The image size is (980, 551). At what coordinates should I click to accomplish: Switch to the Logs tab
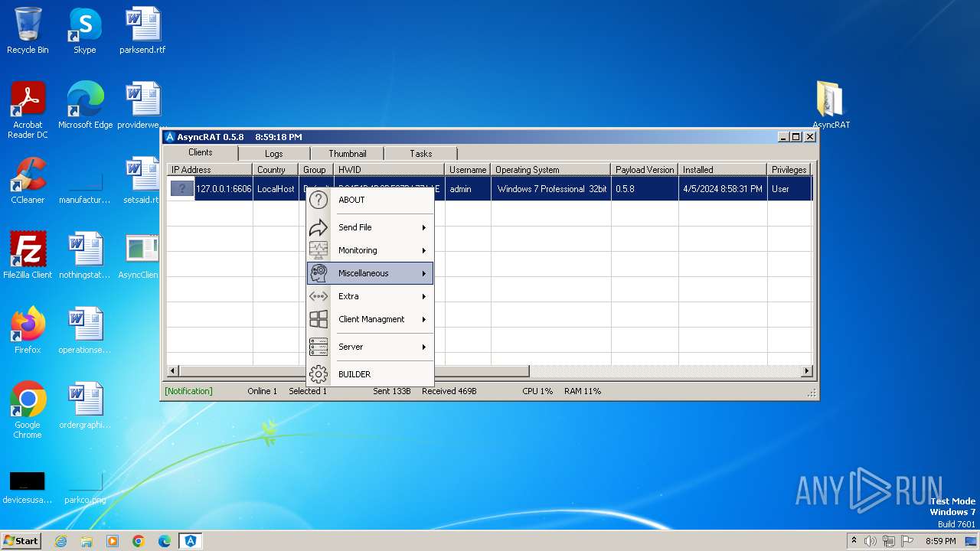pos(274,154)
